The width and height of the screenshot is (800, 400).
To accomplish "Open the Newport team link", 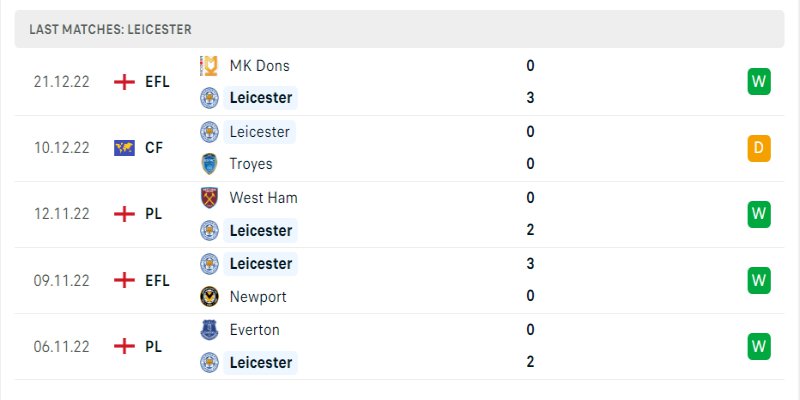I will point(257,296).
